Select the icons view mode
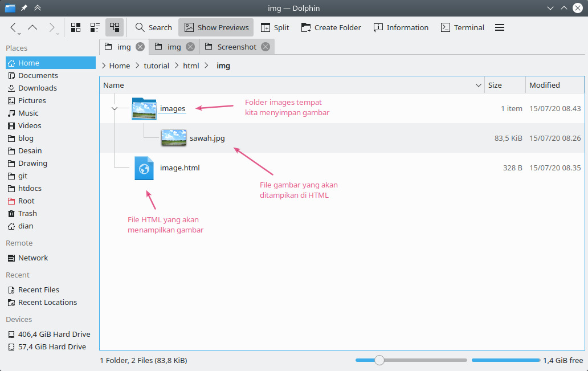 (x=75, y=27)
